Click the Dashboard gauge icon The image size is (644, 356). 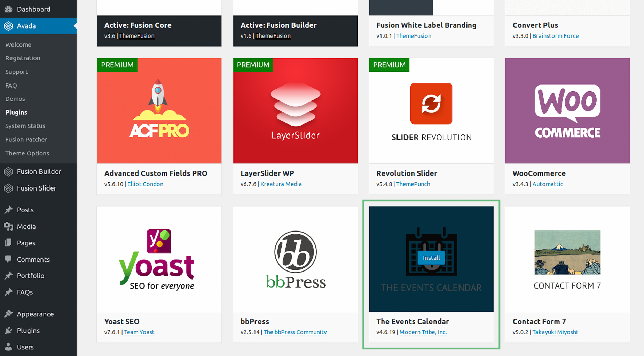tap(8, 9)
